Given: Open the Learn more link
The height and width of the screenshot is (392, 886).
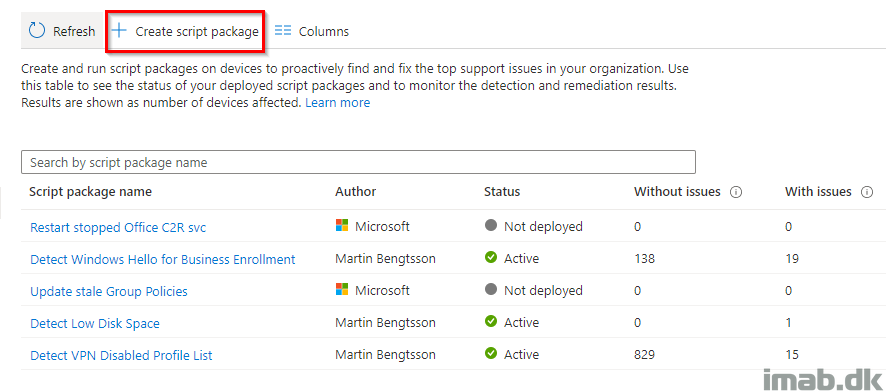Looking at the screenshot, I should pos(337,103).
